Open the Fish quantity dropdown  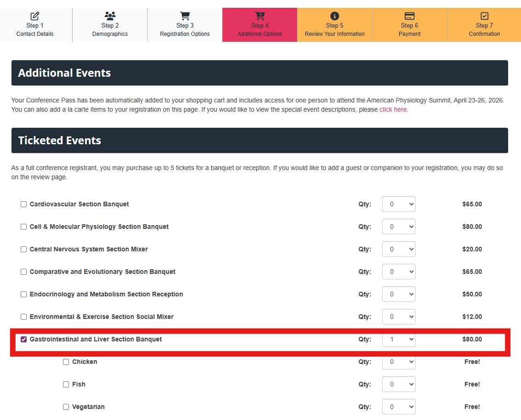tap(399, 385)
